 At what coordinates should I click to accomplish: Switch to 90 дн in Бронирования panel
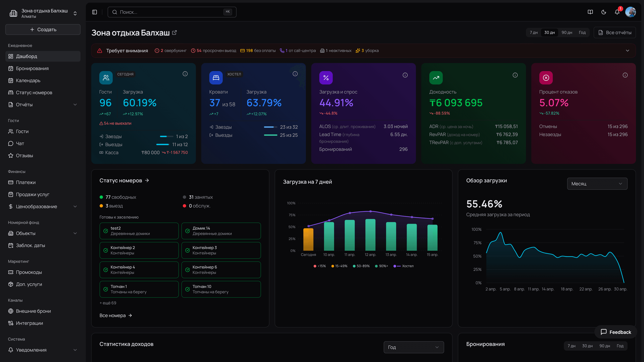(x=605, y=346)
